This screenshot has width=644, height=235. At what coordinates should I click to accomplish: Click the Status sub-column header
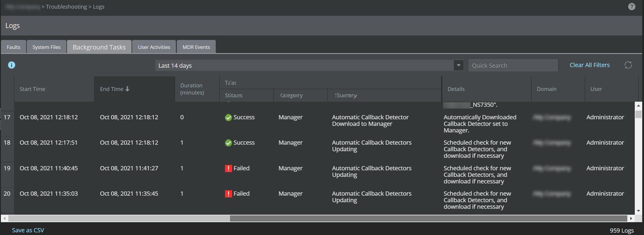(246, 95)
